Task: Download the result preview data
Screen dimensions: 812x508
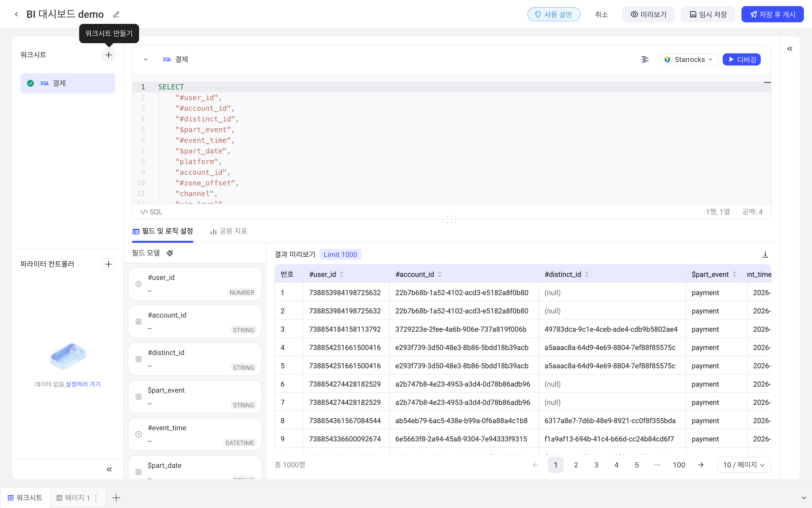Action: [765, 255]
